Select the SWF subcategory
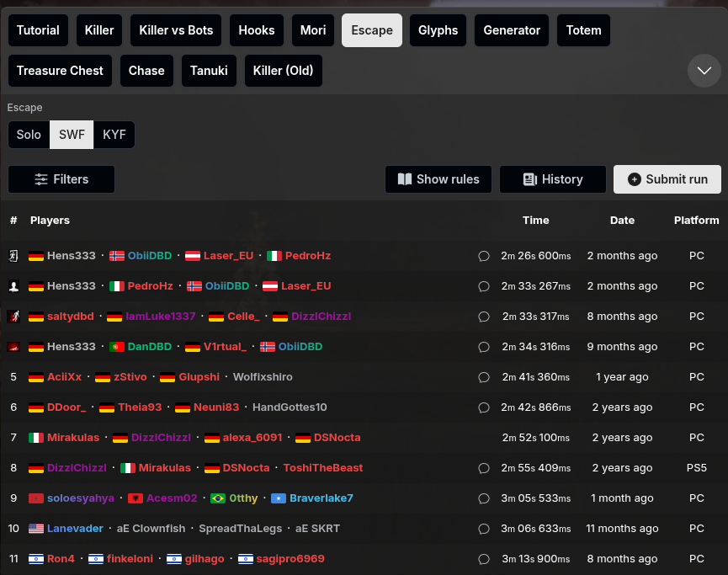Image resolution: width=728 pixels, height=575 pixels. click(72, 135)
